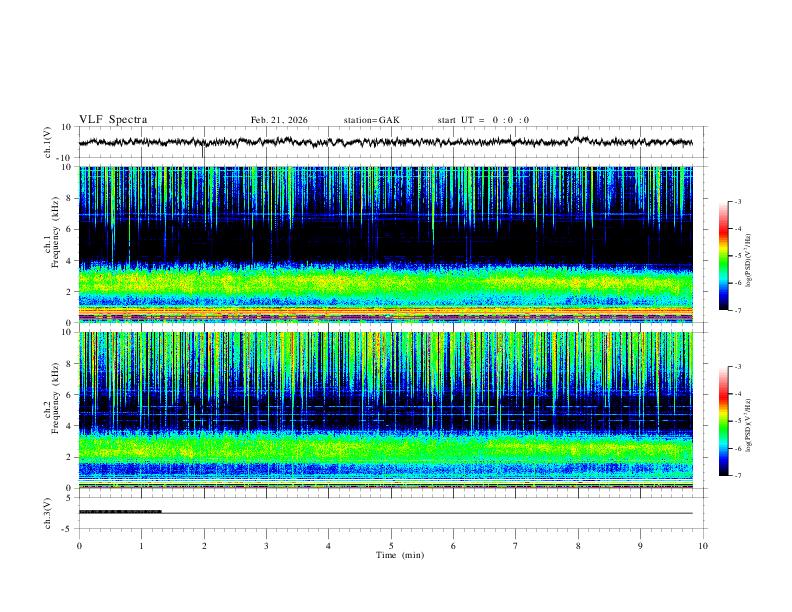Viewport: 792px width, 612px height.
Task: Click the '-7' label on ch.2 color scale
Action: pyautogui.click(x=737, y=475)
